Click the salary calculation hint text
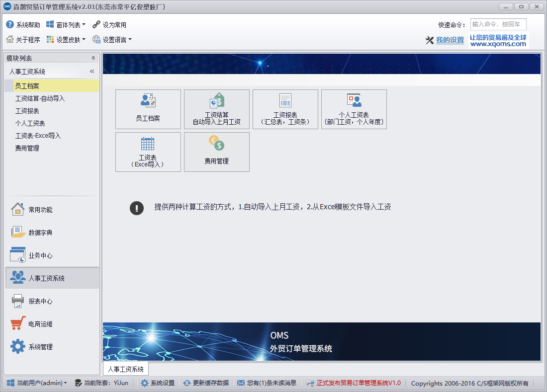547x392 pixels. tap(273, 207)
